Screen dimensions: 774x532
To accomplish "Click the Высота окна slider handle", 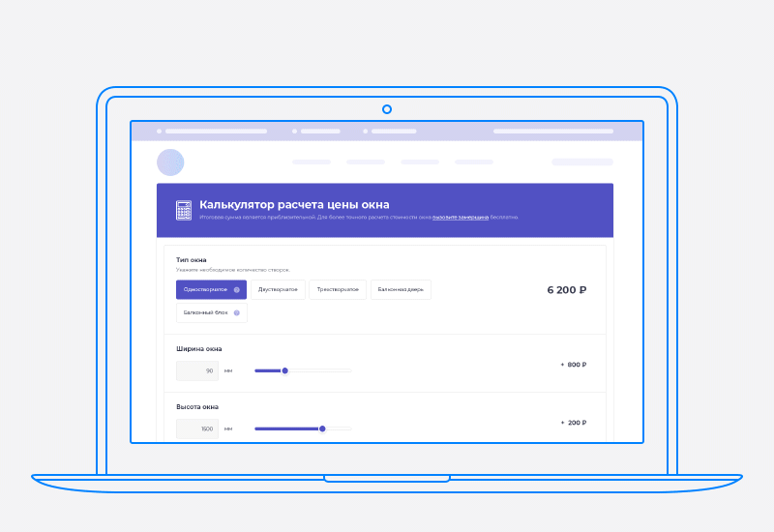I will coord(322,429).
